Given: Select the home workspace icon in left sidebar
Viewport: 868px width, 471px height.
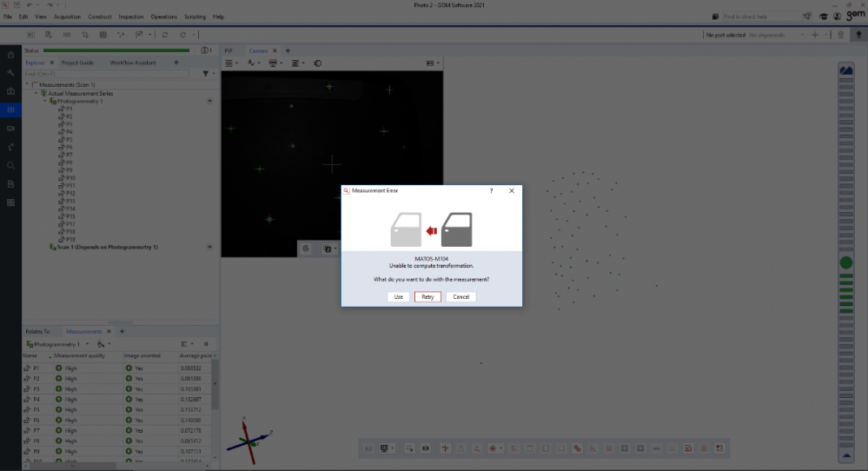Looking at the screenshot, I should (x=10, y=54).
